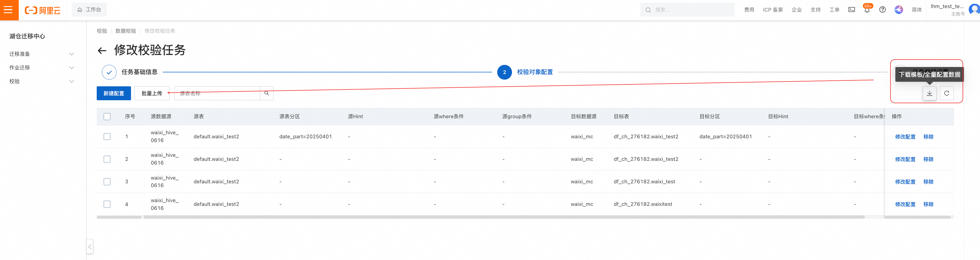The width and height of the screenshot is (980, 260).
Task: Select the 任务基础信息 step
Action: click(x=129, y=72)
